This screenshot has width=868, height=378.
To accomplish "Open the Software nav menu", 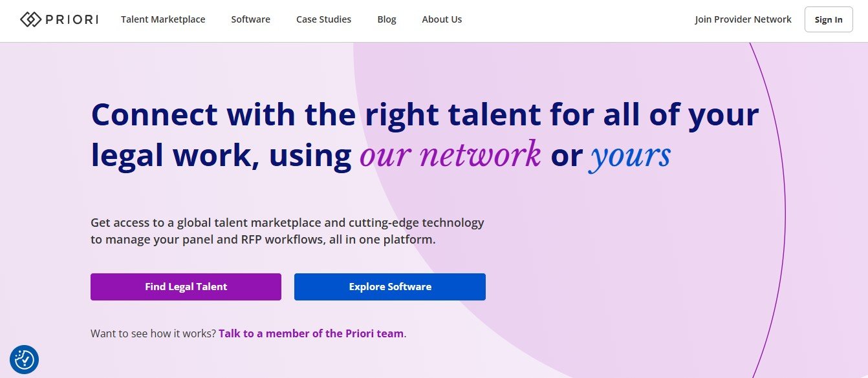I will click(x=250, y=19).
